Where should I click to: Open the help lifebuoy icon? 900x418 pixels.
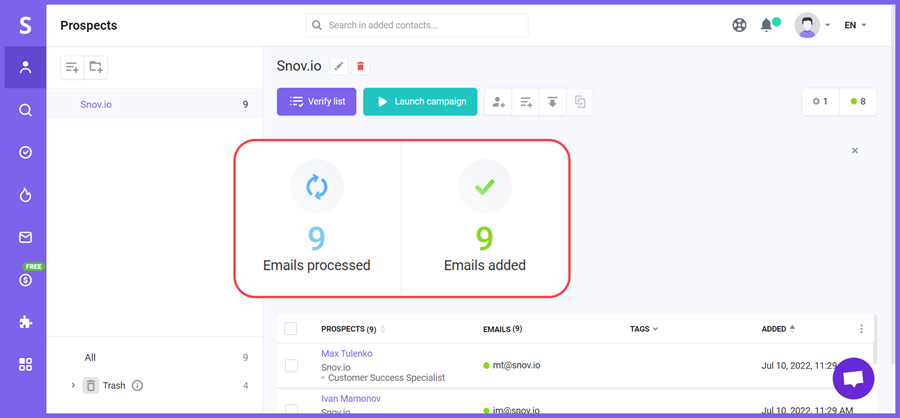click(x=739, y=25)
